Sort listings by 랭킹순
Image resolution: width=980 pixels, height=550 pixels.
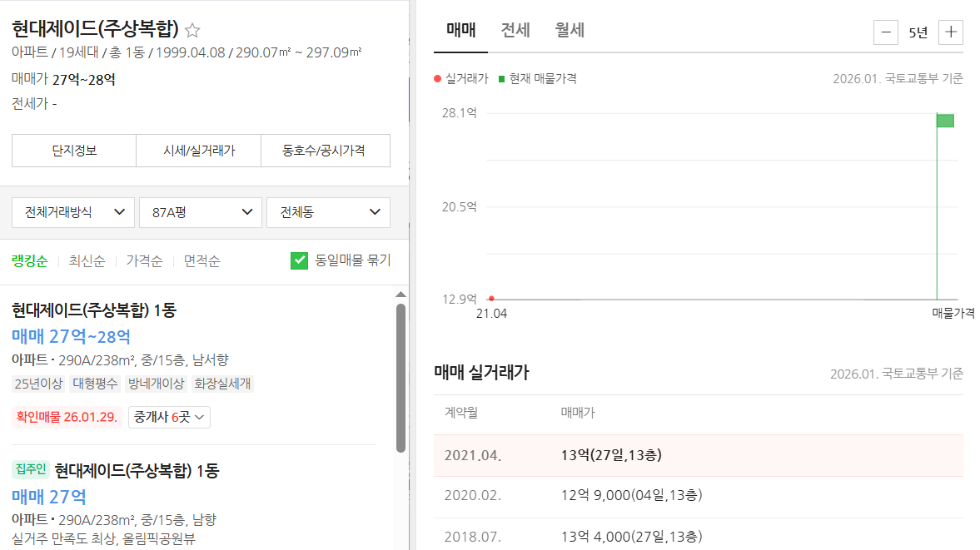29,261
